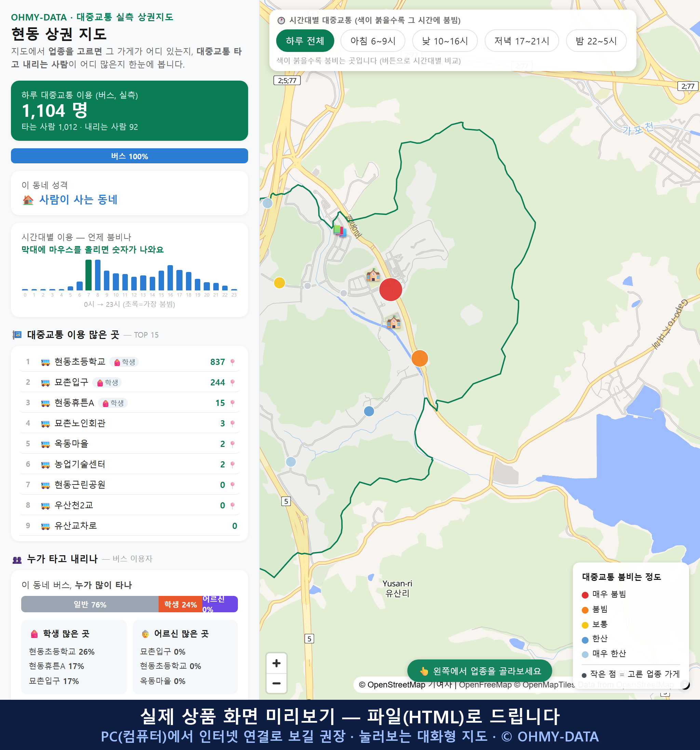
Task: Click the pin icon on 현동근린공원 row
Action: pos(232,485)
